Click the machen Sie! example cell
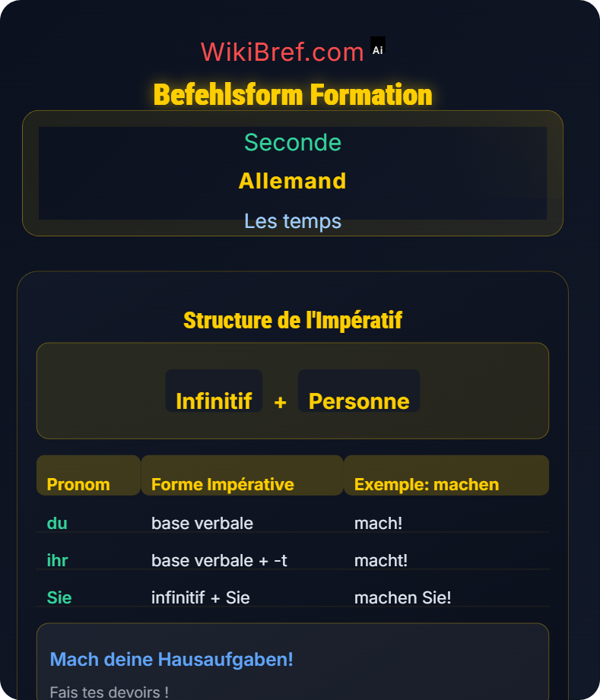The height and width of the screenshot is (700, 600). click(x=402, y=597)
